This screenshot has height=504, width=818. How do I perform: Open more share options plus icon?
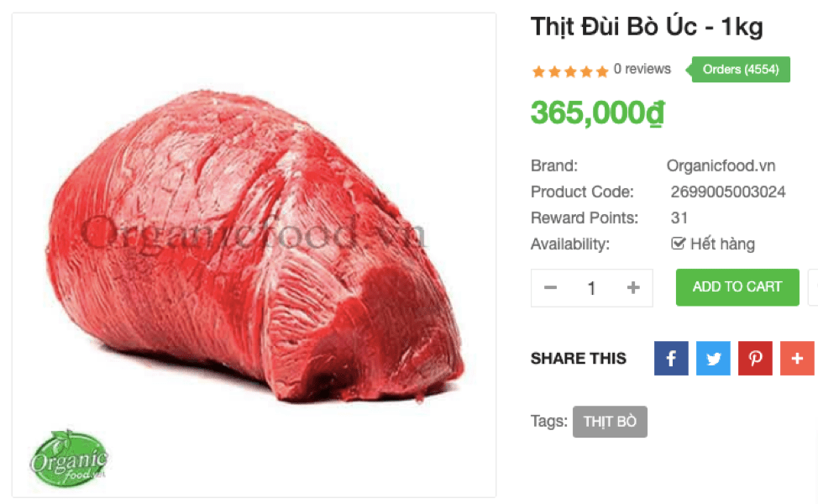797,359
